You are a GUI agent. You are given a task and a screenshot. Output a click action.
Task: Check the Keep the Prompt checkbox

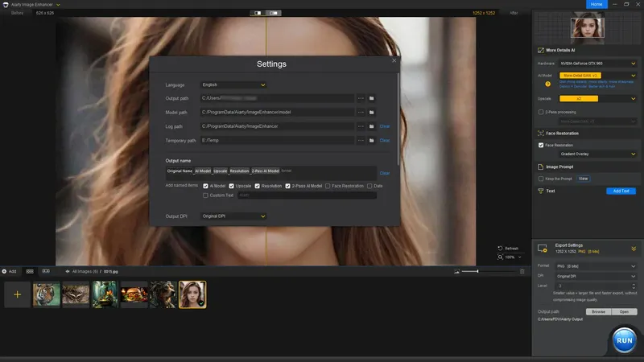click(x=541, y=179)
